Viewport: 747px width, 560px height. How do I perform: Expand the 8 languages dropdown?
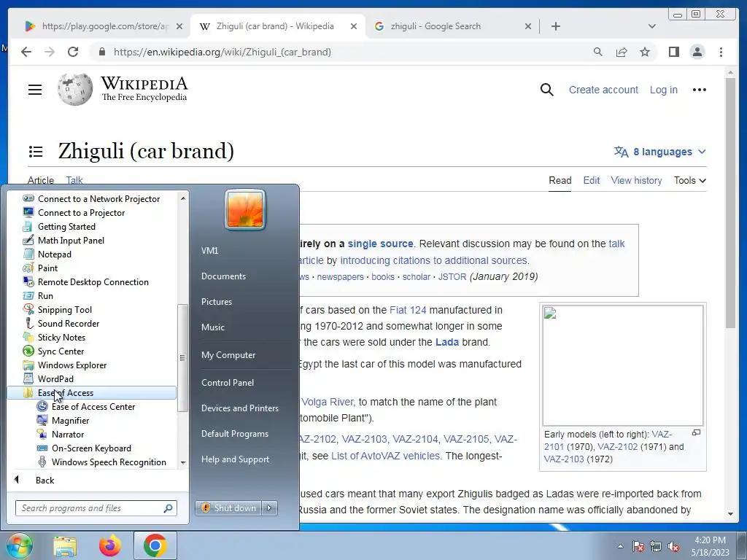660,152
